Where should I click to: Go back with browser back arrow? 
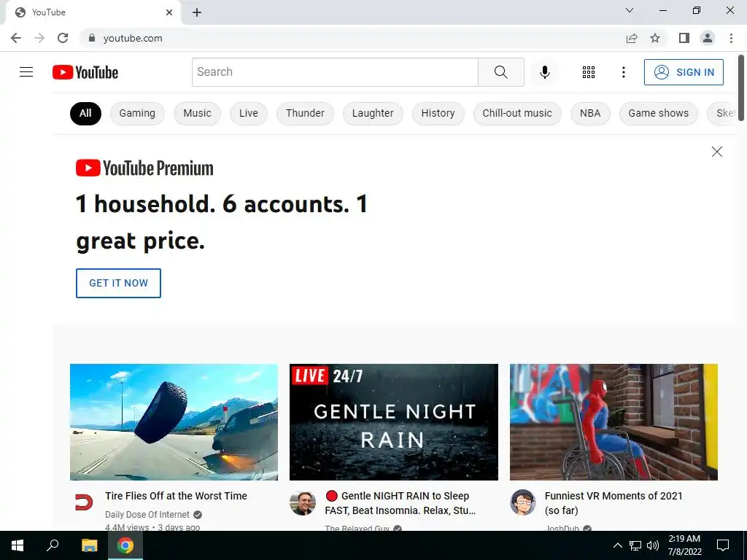16,38
